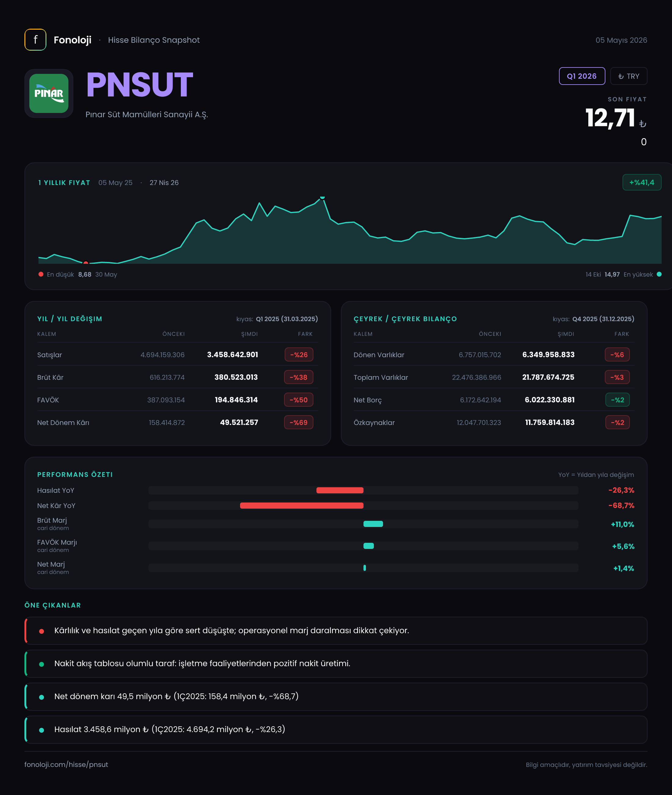
Task: Click the Nakit akış tablosu highlight card
Action: pyautogui.click(x=336, y=664)
